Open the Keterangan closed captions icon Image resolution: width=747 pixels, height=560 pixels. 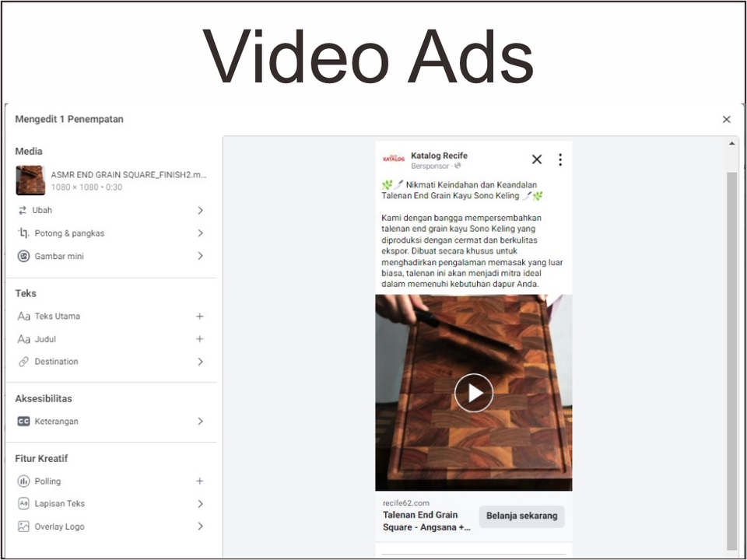point(23,421)
